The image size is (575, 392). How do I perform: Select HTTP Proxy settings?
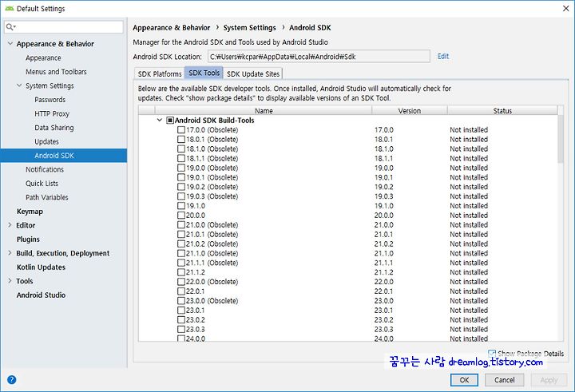(52, 113)
